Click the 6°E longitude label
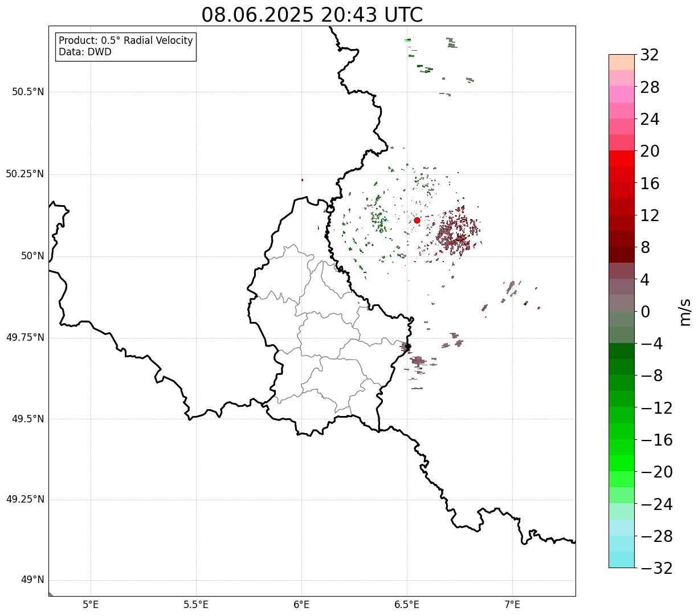The height and width of the screenshot is (616, 698). [x=301, y=604]
